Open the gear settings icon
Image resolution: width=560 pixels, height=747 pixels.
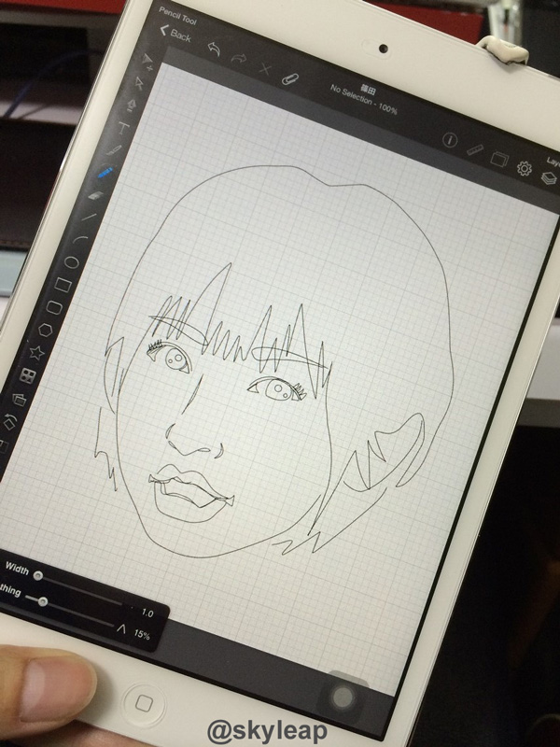(525, 168)
